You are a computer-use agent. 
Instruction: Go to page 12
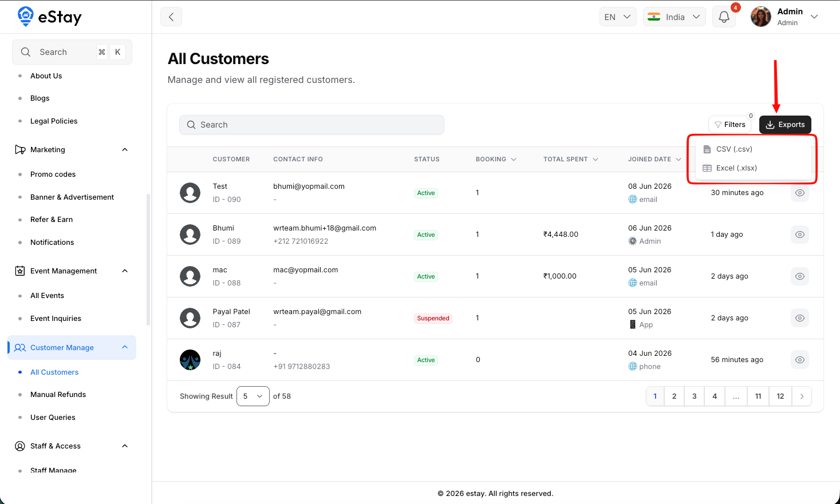click(780, 396)
